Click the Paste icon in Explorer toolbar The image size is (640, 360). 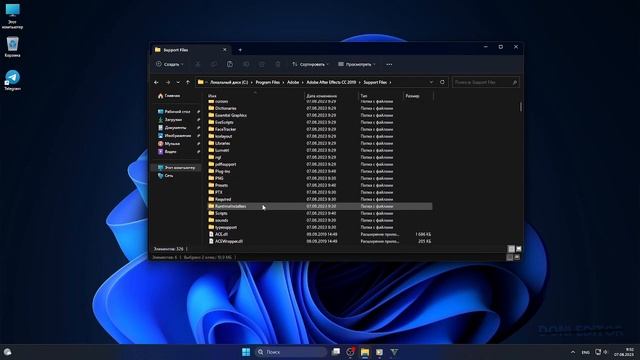click(230, 64)
